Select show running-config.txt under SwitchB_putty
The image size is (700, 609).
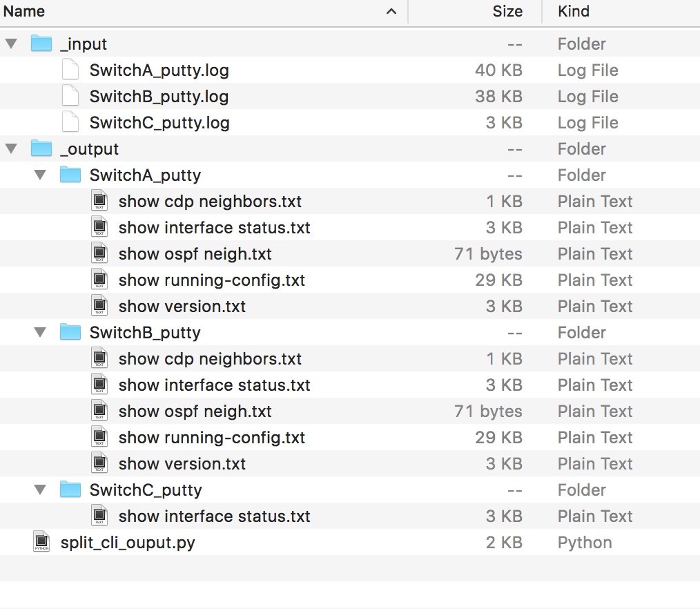click(212, 438)
